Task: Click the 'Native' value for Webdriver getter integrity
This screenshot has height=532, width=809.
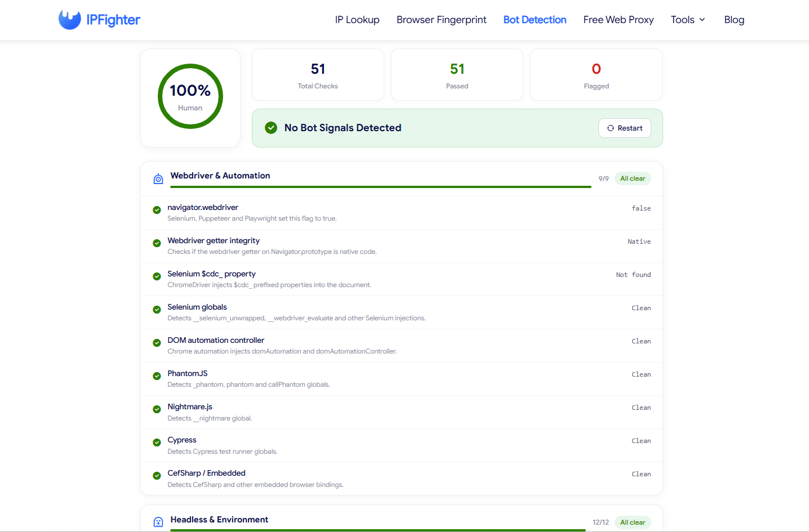Action: [639, 242]
